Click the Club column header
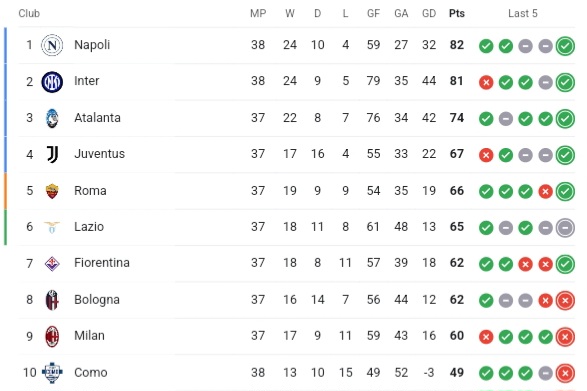587x391 pixels. [29, 13]
